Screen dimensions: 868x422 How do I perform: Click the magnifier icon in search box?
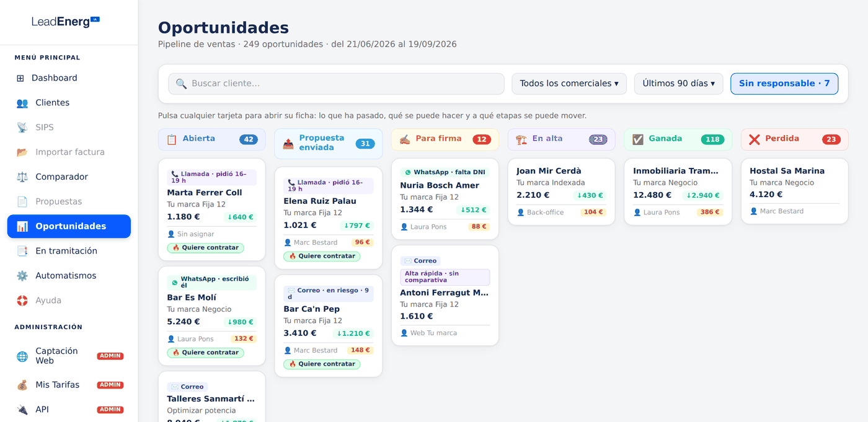coord(181,84)
